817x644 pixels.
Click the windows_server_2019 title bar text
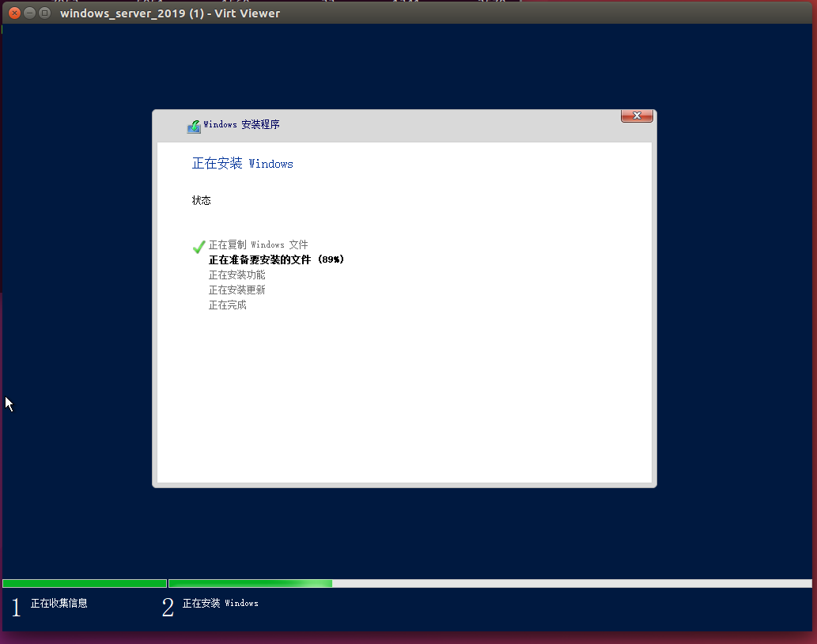coord(170,13)
